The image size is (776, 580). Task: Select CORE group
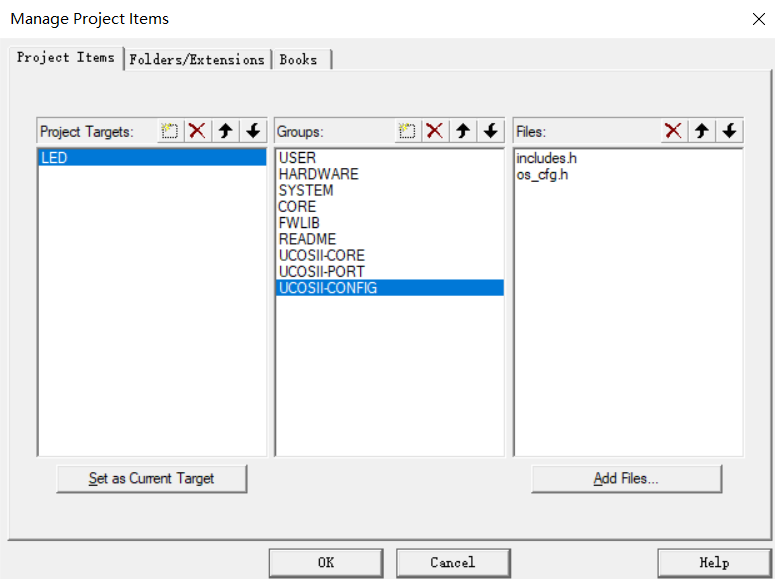point(389,207)
